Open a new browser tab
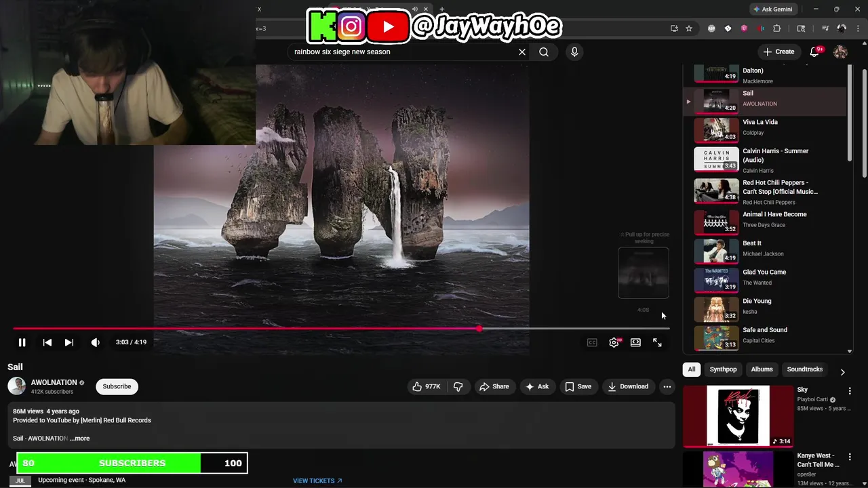This screenshot has width=868, height=488. [442, 9]
